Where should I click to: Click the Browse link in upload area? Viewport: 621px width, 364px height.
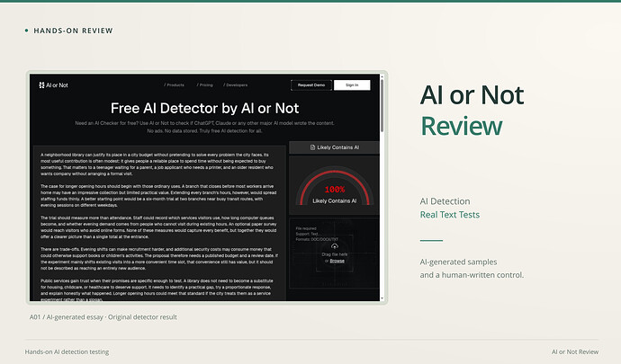(337, 261)
